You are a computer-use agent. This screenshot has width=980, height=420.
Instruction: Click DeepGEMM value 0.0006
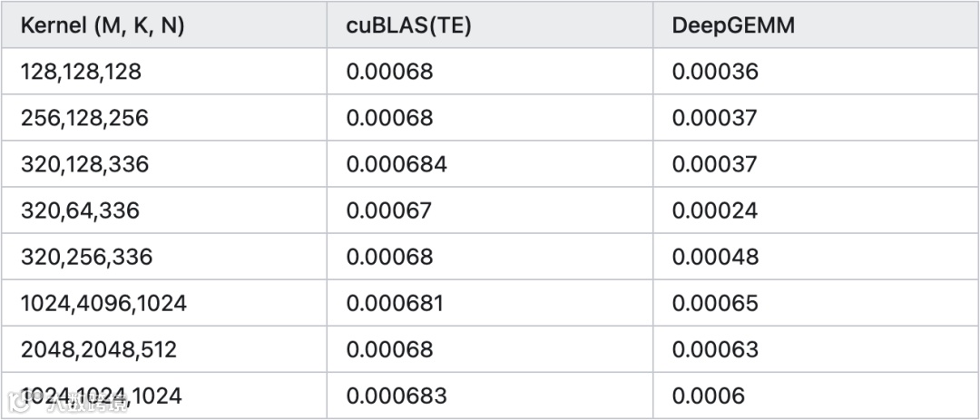(x=708, y=396)
